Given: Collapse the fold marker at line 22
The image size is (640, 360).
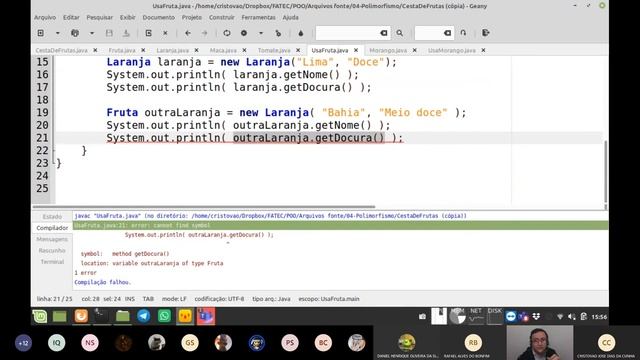Looking at the screenshot, I should click(53, 151).
